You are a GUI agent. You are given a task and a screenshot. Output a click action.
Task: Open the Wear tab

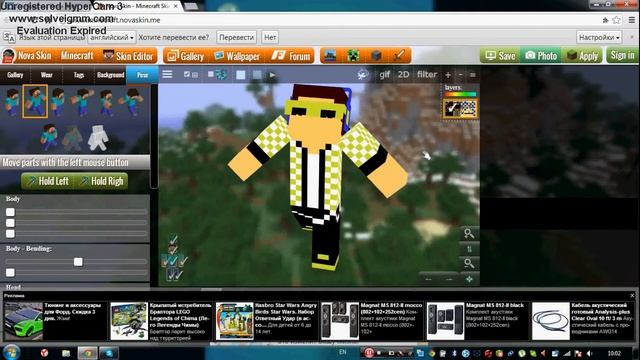(47, 75)
